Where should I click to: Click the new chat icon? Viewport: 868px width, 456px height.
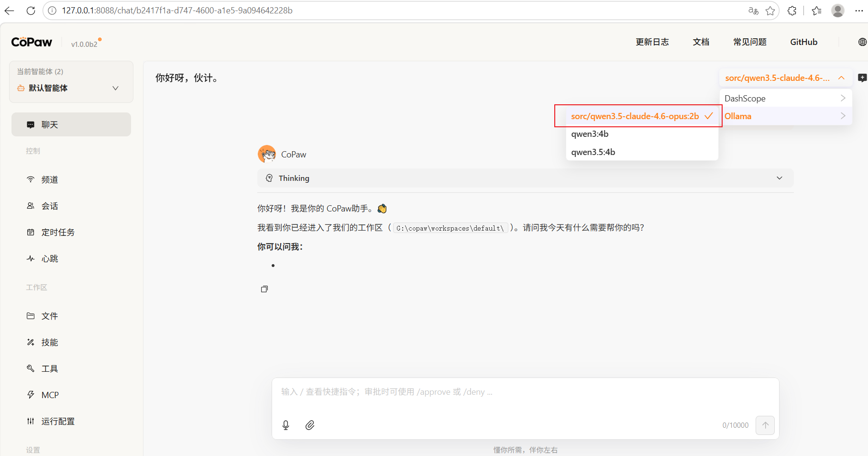pos(862,78)
